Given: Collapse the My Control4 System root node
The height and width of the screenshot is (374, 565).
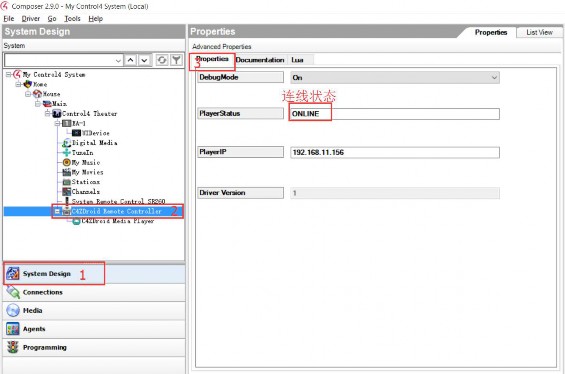Looking at the screenshot, I should tap(8, 75).
